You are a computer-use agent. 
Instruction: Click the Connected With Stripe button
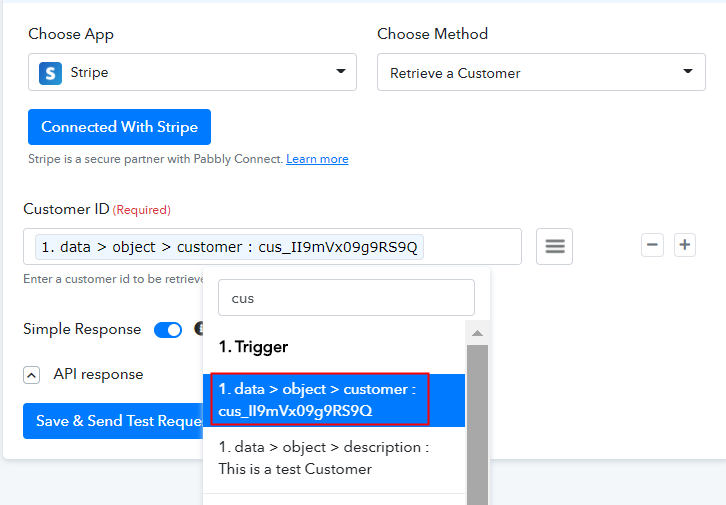click(119, 127)
